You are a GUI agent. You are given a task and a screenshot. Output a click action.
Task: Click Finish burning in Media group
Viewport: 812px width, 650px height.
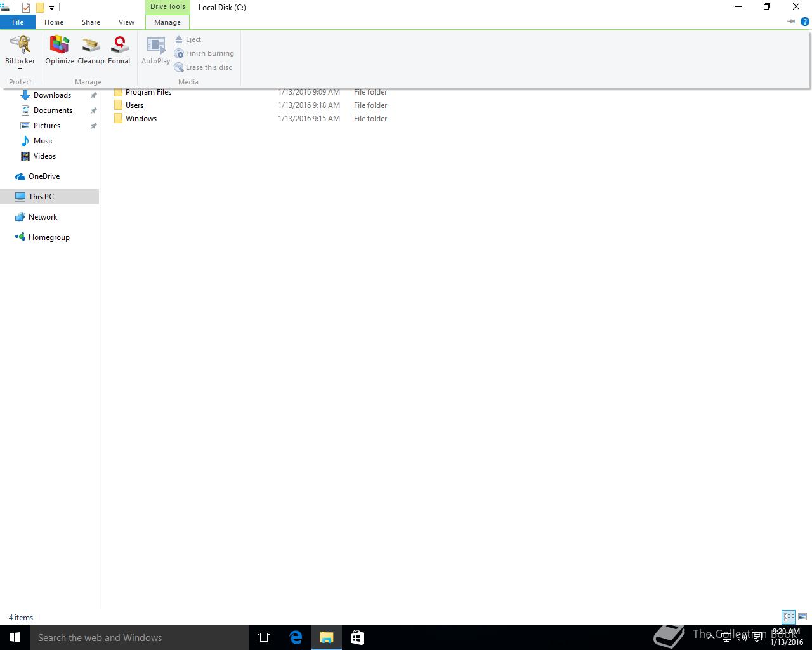coord(204,53)
